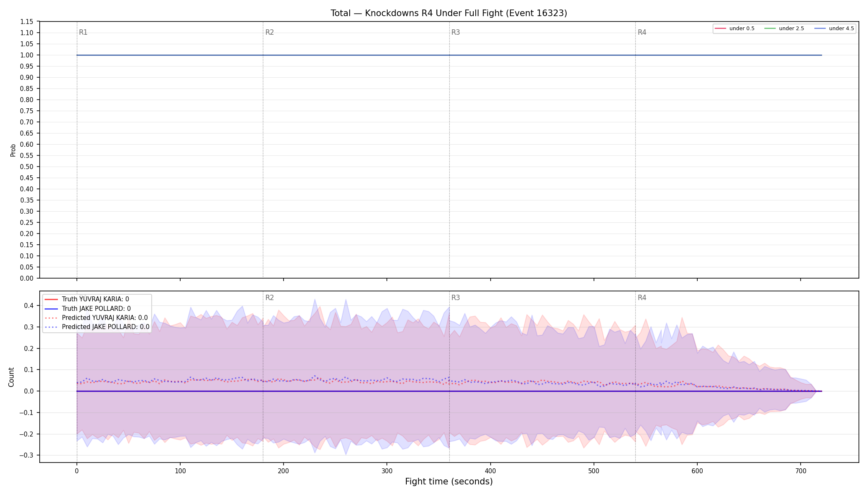Click the −0.3 tick on the Count axis
The image size is (868, 496).
pos(26,455)
